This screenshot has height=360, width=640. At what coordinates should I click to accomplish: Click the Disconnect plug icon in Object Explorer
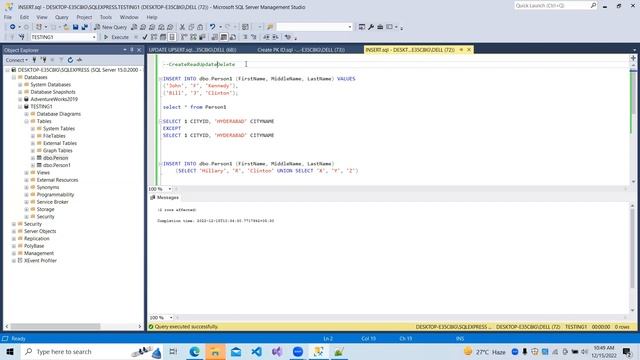pyautogui.click(x=43, y=60)
